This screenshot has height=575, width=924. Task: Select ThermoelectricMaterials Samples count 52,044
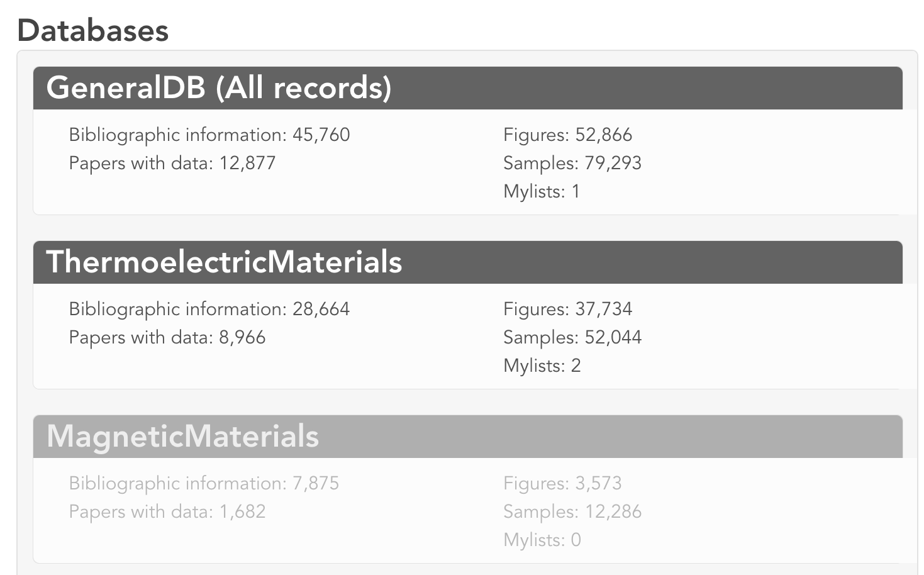tap(572, 337)
